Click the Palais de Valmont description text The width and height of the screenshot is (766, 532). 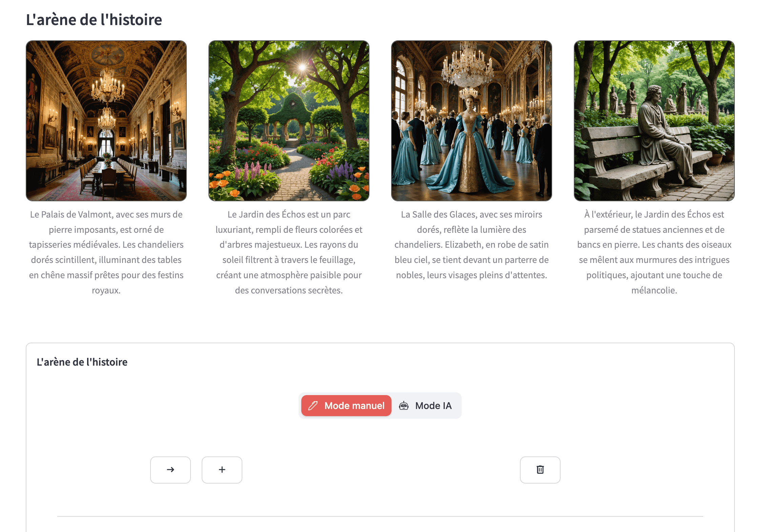point(106,252)
